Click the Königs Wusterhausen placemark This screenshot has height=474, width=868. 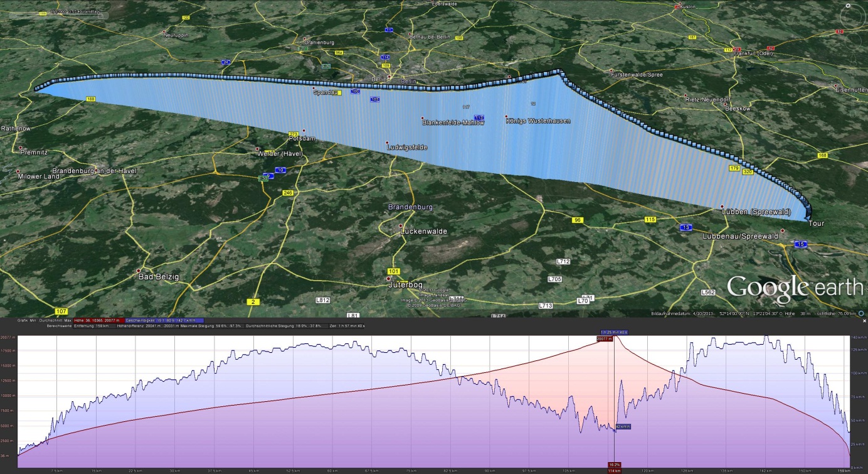click(506, 117)
